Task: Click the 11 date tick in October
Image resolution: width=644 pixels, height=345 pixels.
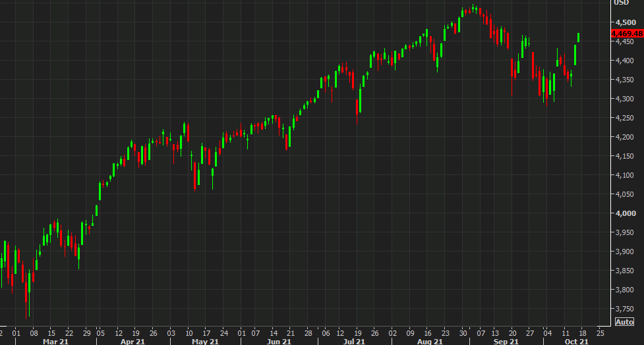Action: (x=565, y=332)
